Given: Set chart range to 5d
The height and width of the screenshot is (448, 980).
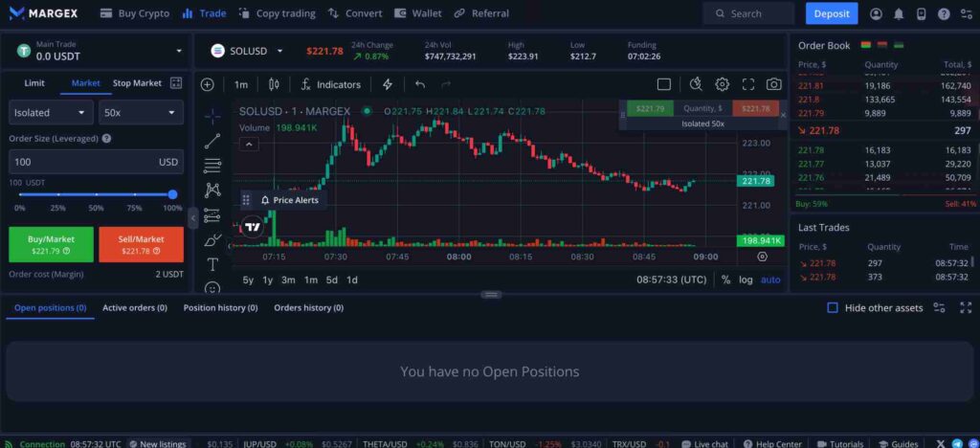Looking at the screenshot, I should pos(332,280).
